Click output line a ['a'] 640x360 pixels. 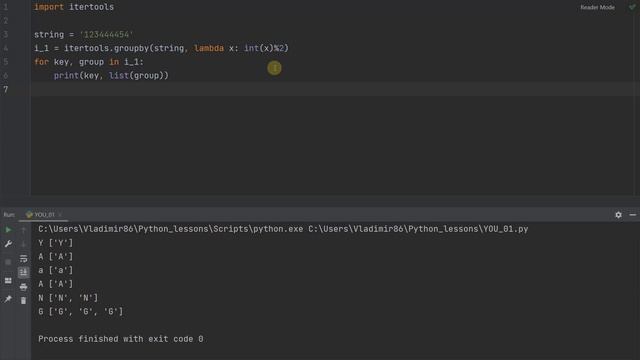pyautogui.click(x=56, y=270)
